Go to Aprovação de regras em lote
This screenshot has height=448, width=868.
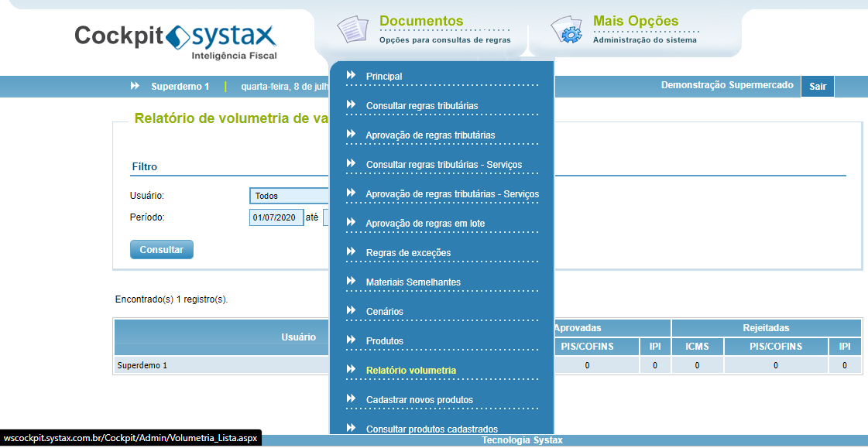(x=425, y=224)
